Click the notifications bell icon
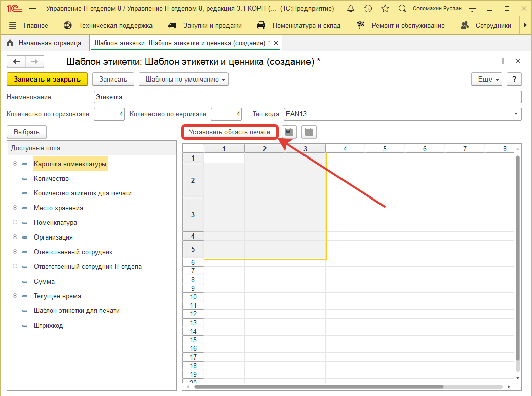532x396 pixels. 351,9
